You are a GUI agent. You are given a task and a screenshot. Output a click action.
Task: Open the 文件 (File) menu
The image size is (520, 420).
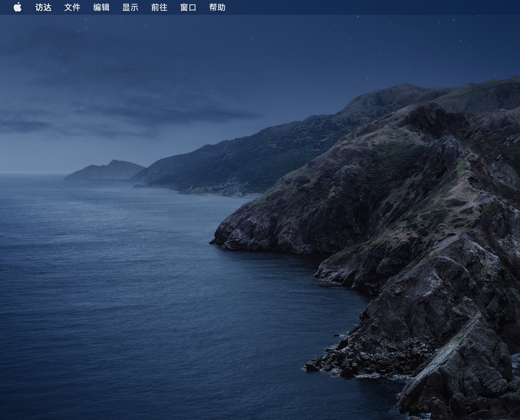tap(72, 7)
